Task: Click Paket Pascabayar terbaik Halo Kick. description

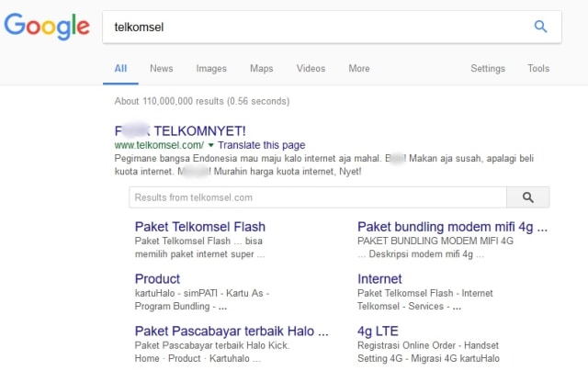Action: tap(212, 345)
